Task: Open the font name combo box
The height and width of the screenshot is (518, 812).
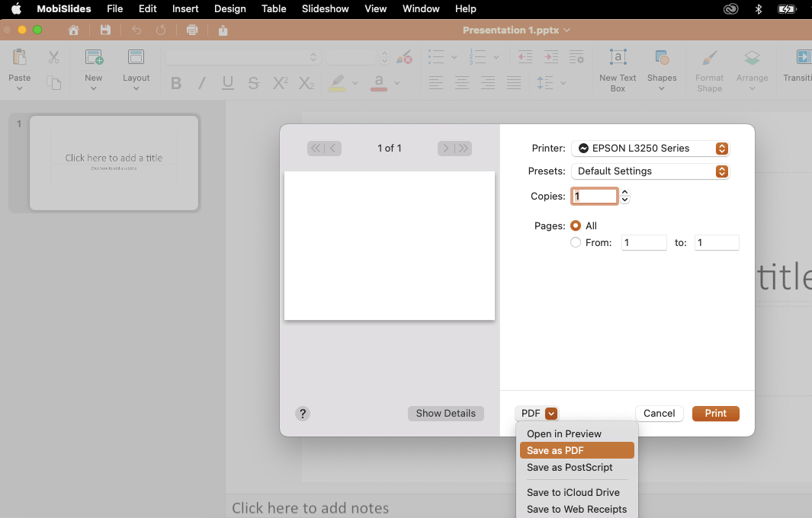Action: (243, 57)
